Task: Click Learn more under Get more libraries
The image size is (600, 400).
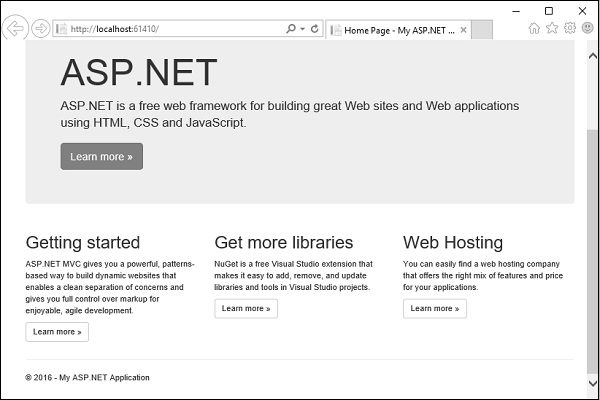Action: (246, 308)
